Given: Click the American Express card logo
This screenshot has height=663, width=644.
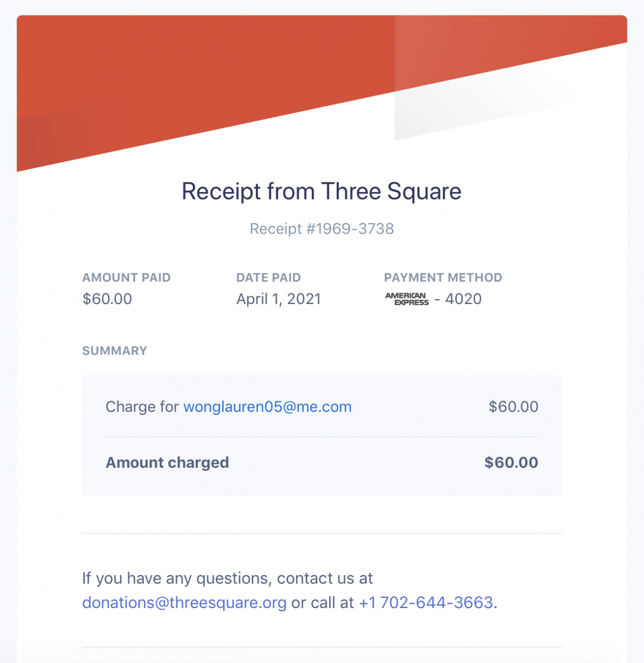Looking at the screenshot, I should pyautogui.click(x=407, y=299).
